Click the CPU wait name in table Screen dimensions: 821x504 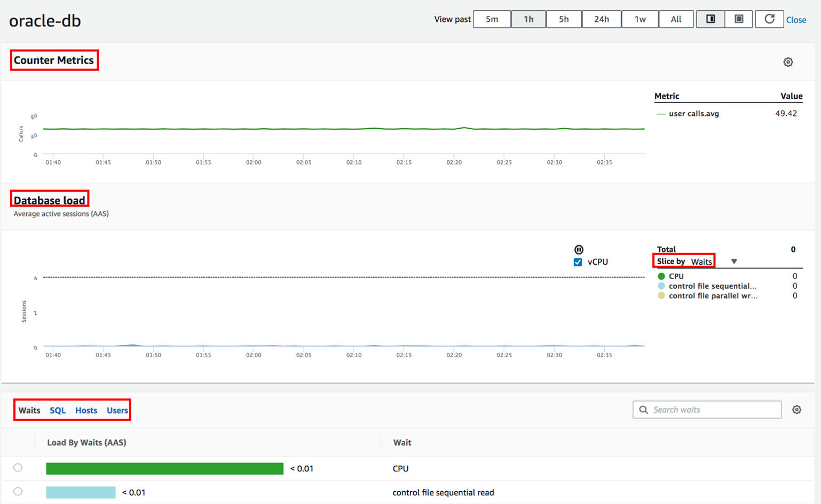point(400,468)
